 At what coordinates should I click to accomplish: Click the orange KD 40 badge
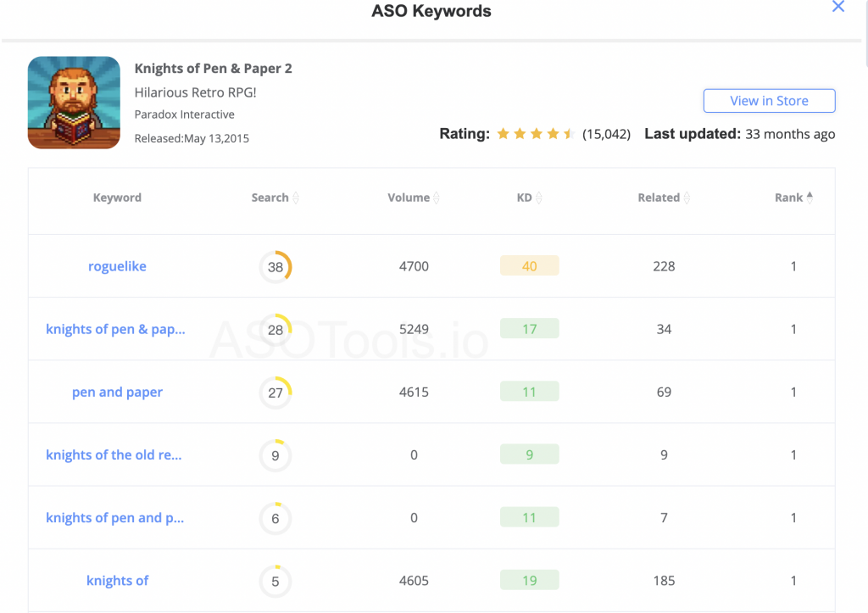[529, 265]
